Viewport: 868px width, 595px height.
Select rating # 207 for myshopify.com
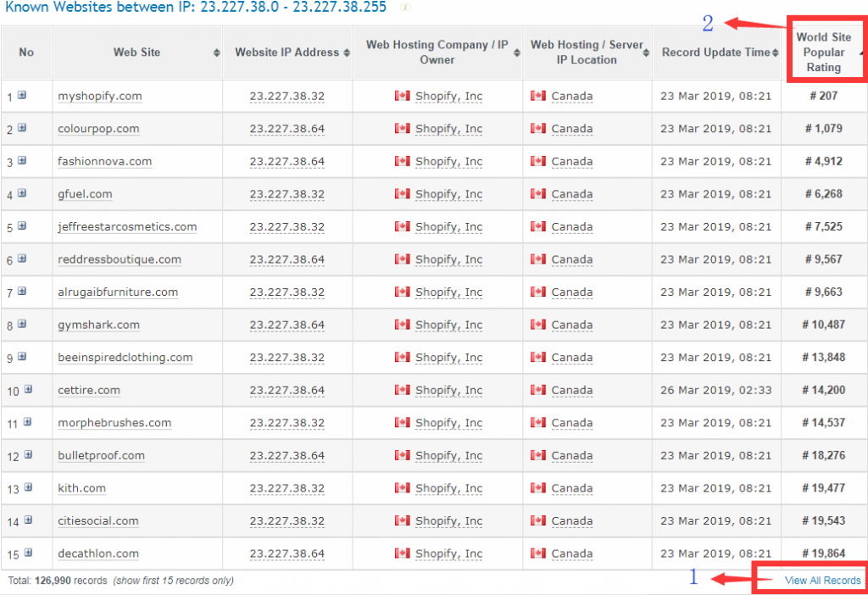tap(824, 95)
